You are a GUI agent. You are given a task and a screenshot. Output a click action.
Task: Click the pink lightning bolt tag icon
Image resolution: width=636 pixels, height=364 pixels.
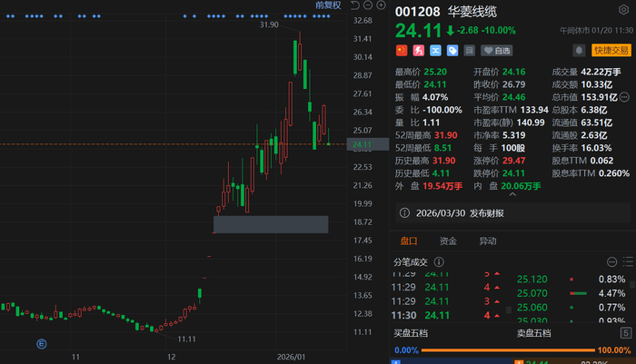418,51
